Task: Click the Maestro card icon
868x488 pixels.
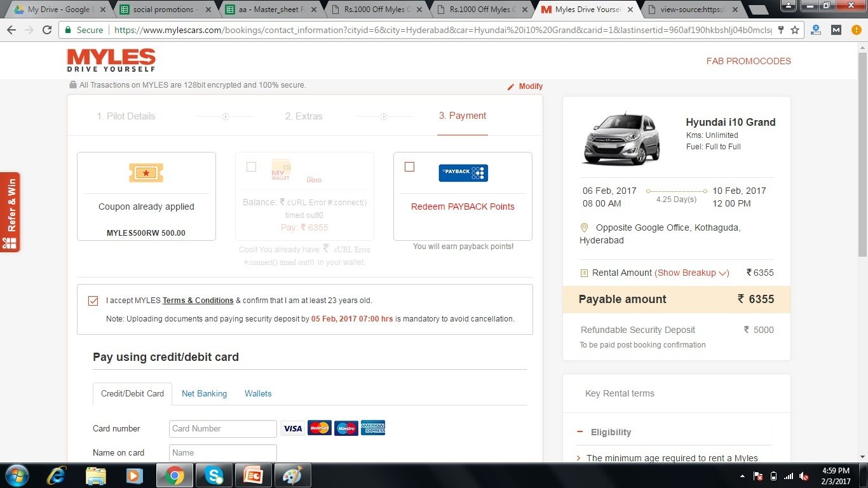Action: tap(346, 428)
